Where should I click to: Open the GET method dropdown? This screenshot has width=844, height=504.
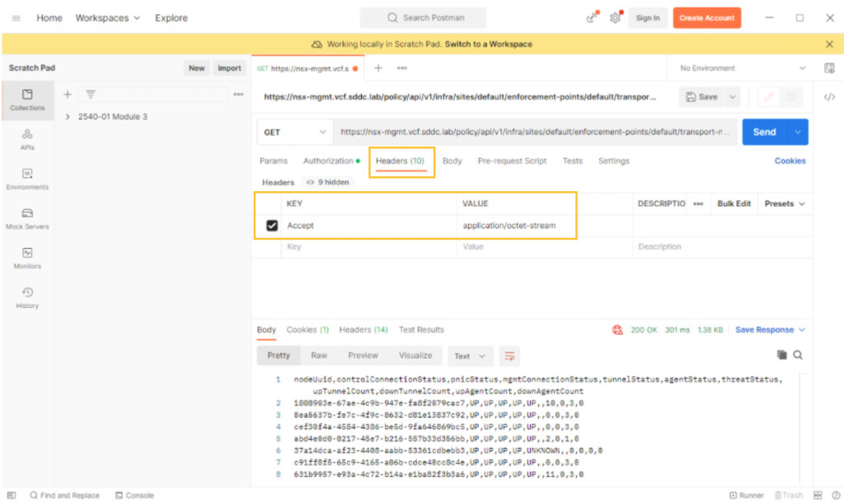tap(294, 133)
